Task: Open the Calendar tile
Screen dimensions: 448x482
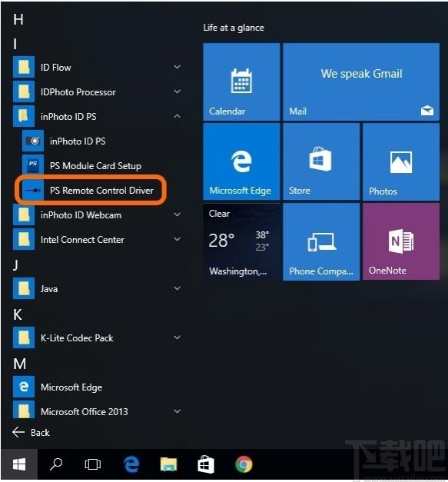Action: coord(241,81)
